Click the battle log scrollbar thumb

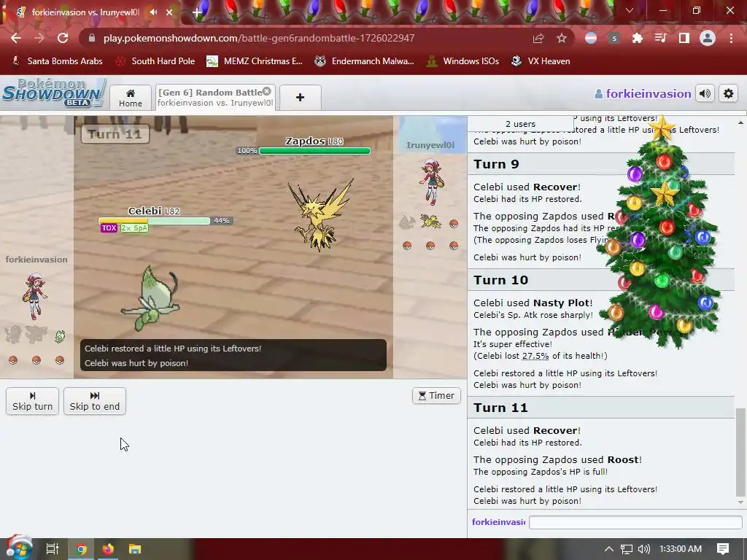(740, 452)
